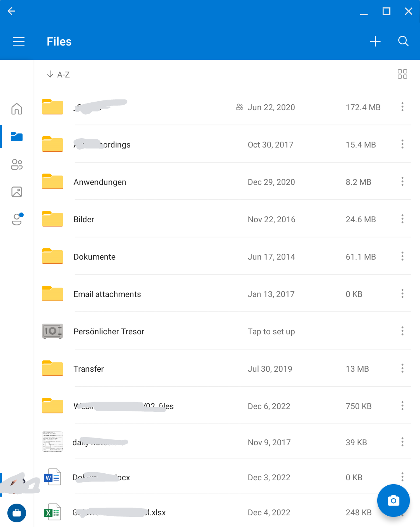The image size is (420, 527).
Task: Open the Dokumente folder
Action: pos(226,257)
